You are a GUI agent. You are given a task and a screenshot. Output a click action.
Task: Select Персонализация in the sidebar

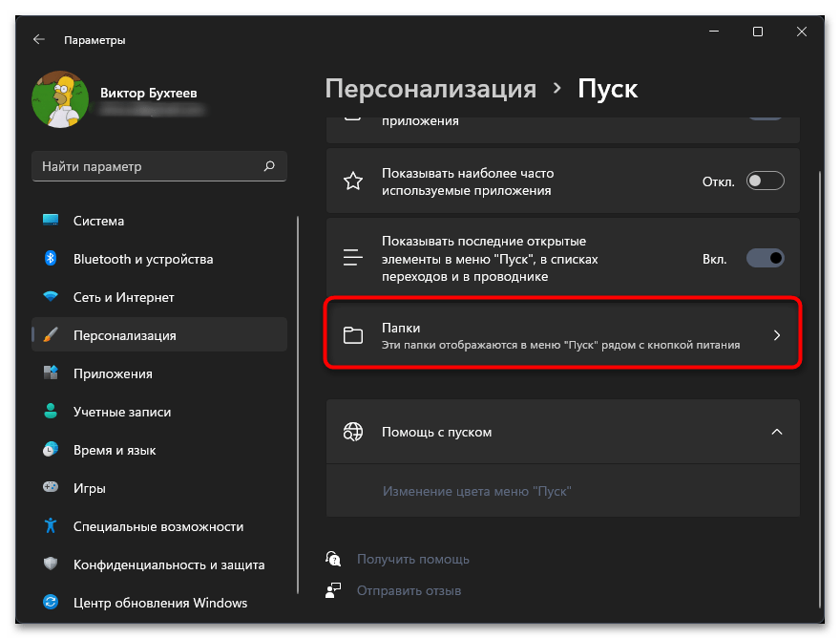point(159,335)
